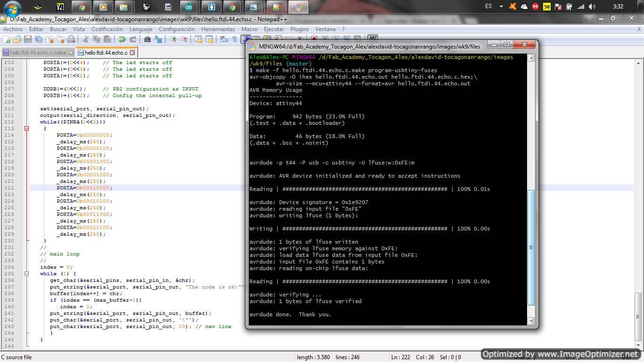Click the Redo toolbar icon
The image size is (644, 362).
tap(133, 40)
